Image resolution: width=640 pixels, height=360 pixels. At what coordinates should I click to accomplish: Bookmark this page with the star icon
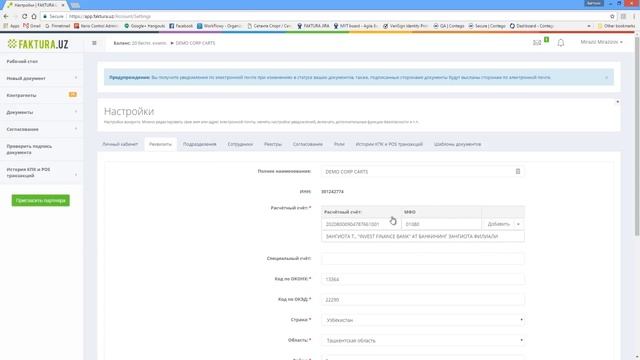pyautogui.click(x=612, y=16)
